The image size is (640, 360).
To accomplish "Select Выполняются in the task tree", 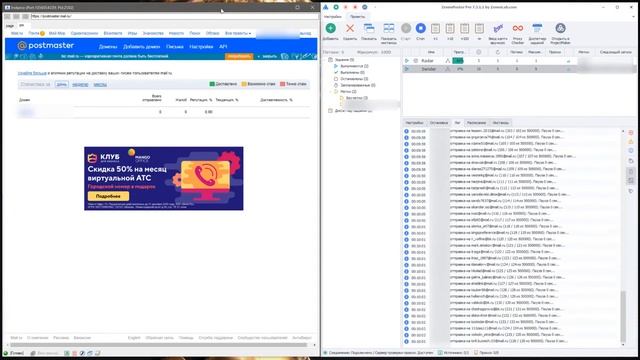I will 354,66.
